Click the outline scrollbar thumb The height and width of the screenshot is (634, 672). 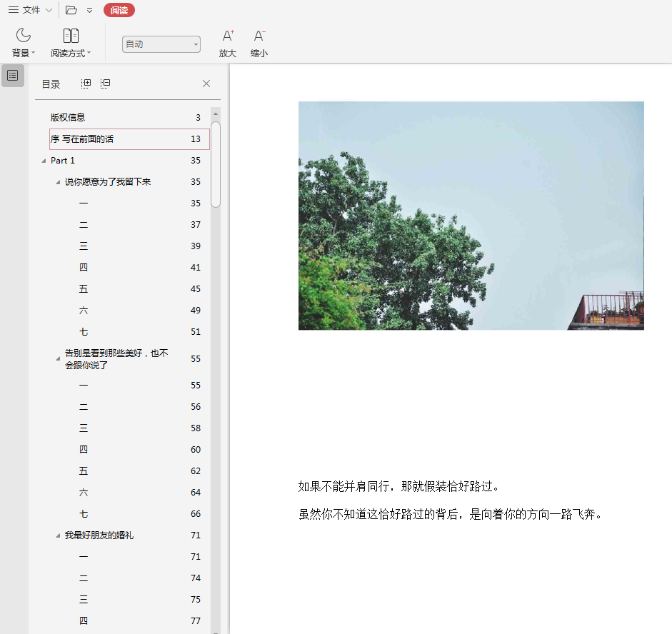point(216,164)
